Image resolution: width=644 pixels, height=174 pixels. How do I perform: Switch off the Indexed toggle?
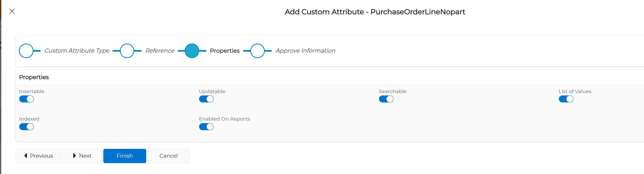click(x=26, y=127)
